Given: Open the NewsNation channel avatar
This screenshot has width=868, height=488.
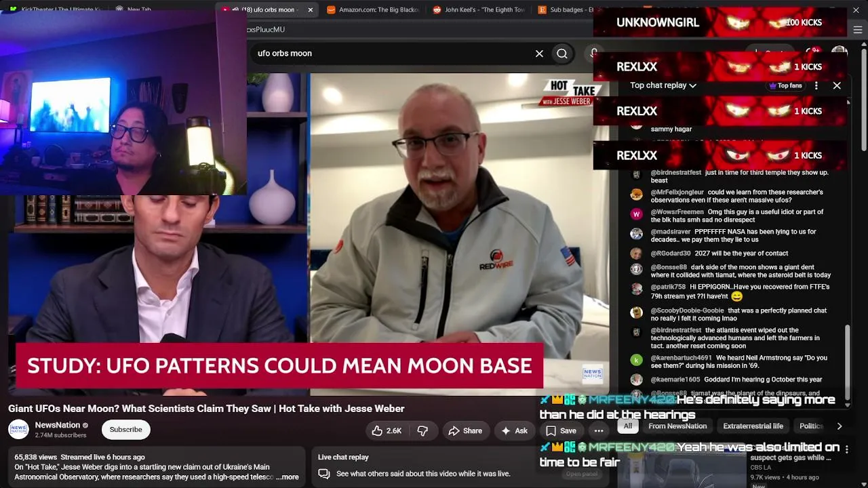Looking at the screenshot, I should pyautogui.click(x=18, y=430).
